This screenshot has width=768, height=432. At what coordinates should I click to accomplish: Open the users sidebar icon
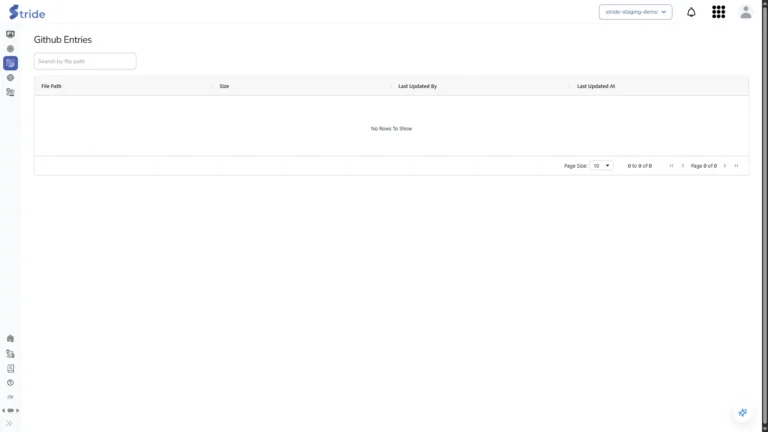point(10,92)
